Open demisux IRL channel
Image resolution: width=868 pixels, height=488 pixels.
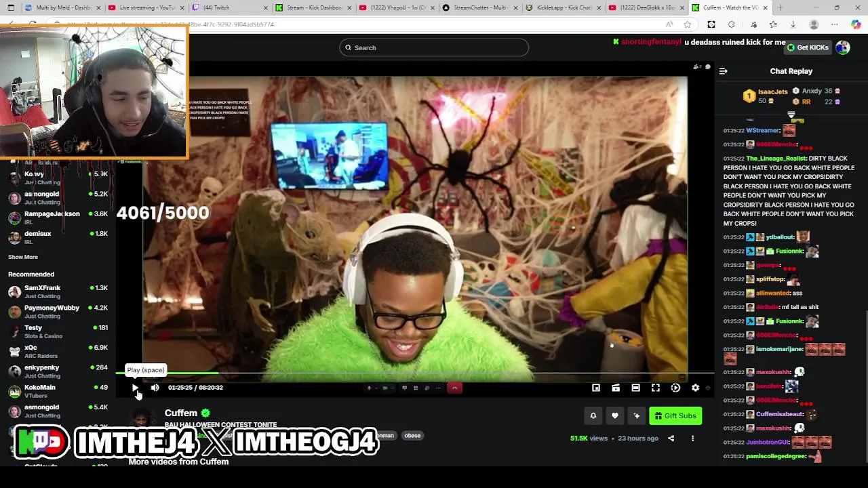58,237
